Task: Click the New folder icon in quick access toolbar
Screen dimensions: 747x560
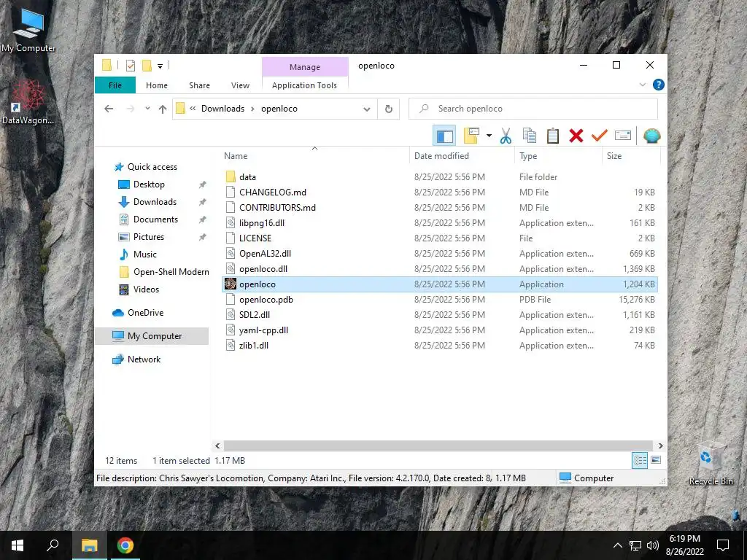Action: pyautogui.click(x=147, y=65)
